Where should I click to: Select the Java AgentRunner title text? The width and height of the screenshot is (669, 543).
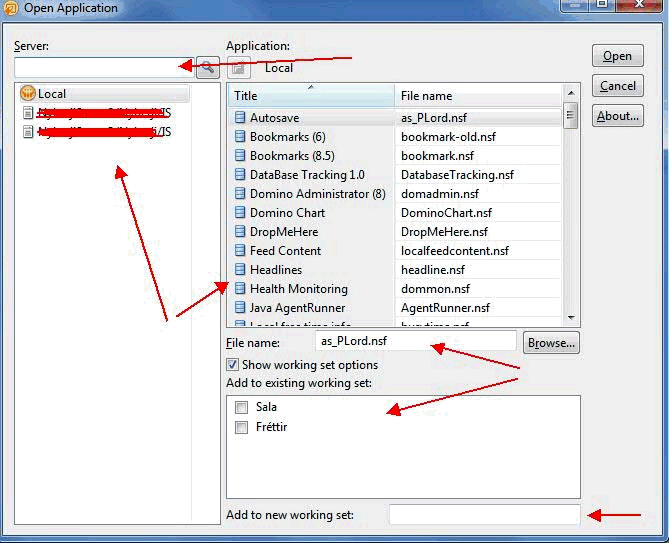(297, 308)
